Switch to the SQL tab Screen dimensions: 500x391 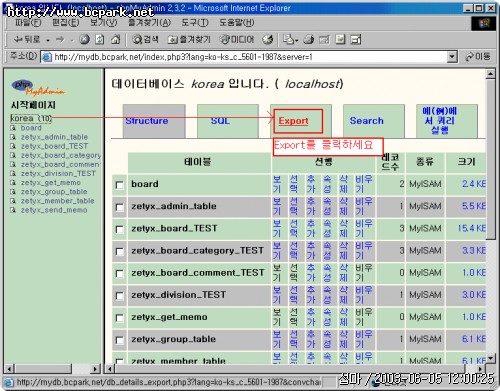coord(228,121)
